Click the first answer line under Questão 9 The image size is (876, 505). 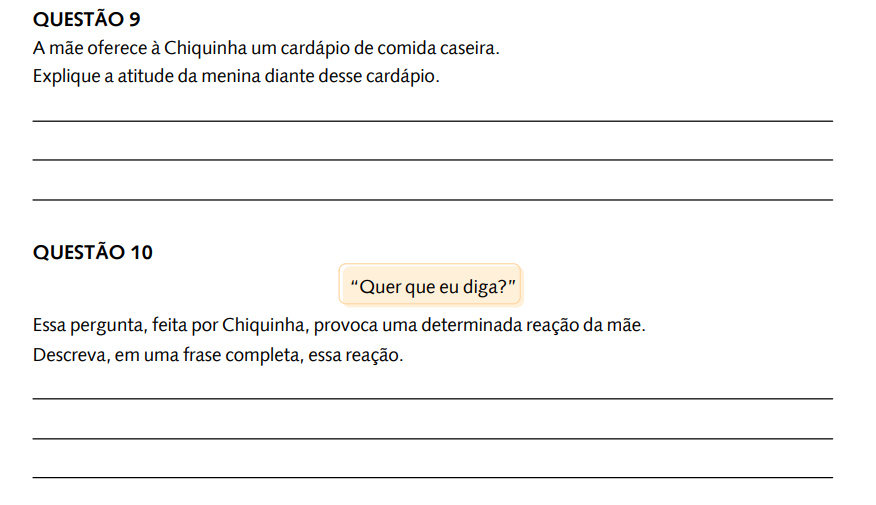click(x=432, y=121)
